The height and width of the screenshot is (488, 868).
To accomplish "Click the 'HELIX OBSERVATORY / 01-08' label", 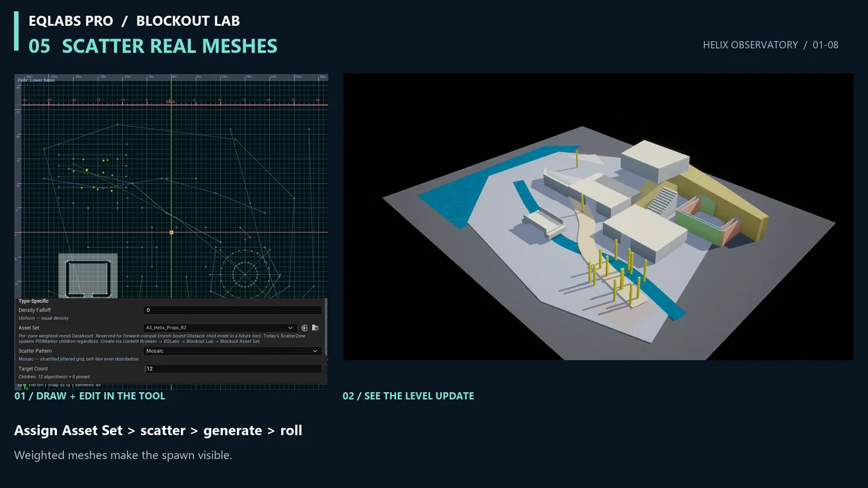I will [x=770, y=45].
